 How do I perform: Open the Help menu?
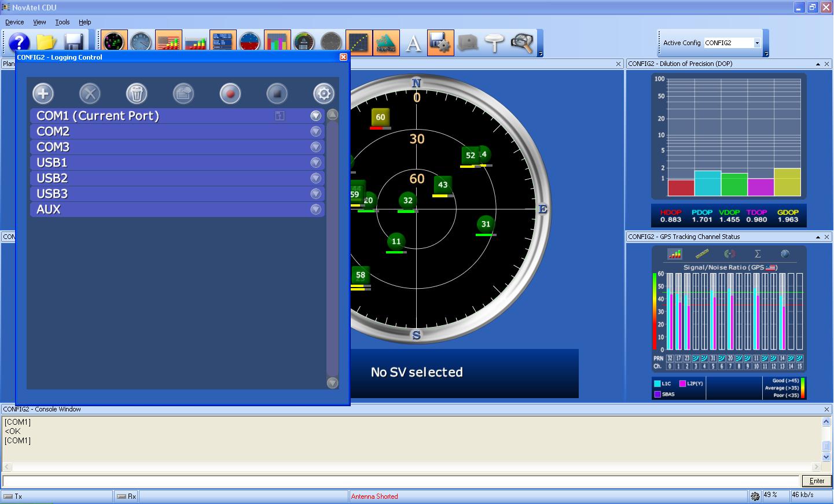pos(85,22)
